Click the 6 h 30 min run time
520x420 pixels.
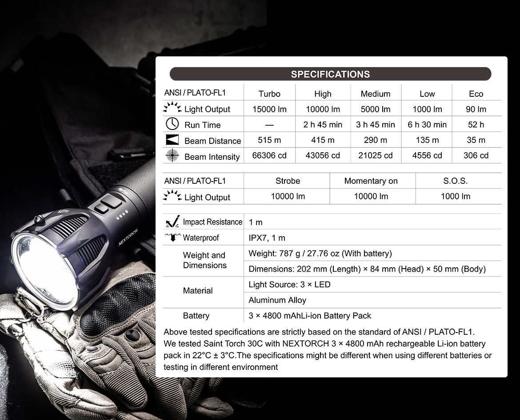(x=427, y=125)
